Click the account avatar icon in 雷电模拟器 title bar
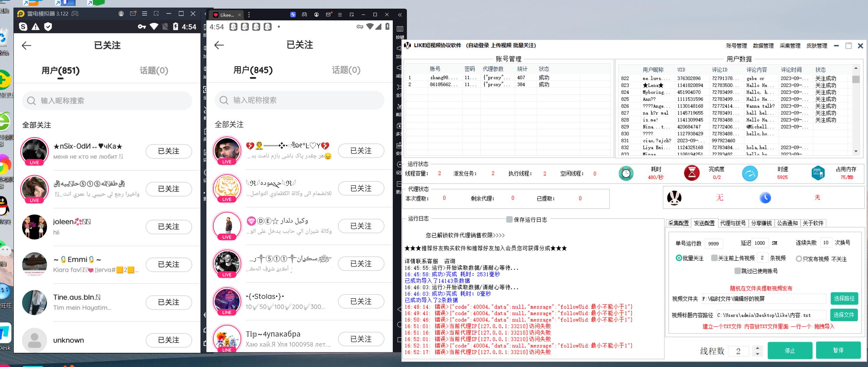 coord(121,13)
